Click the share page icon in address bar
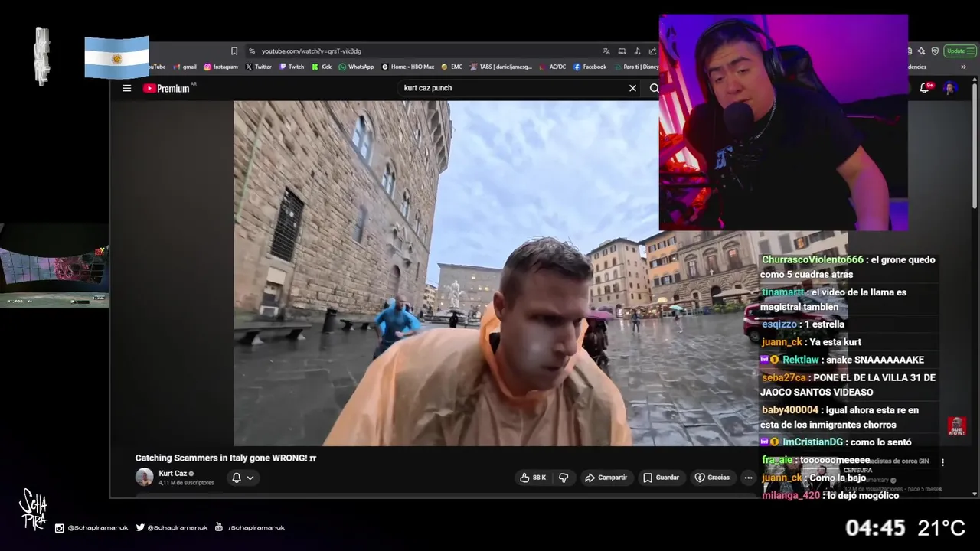980x551 pixels. coord(652,51)
